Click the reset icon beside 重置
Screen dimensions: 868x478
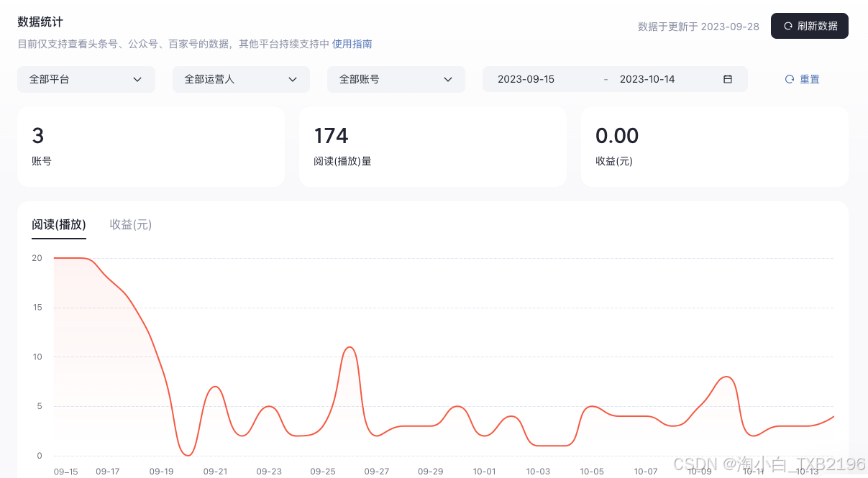[790, 79]
